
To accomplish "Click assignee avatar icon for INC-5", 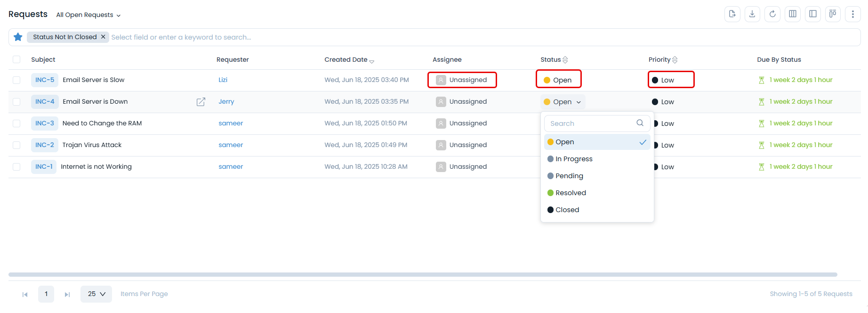I will click(x=441, y=80).
